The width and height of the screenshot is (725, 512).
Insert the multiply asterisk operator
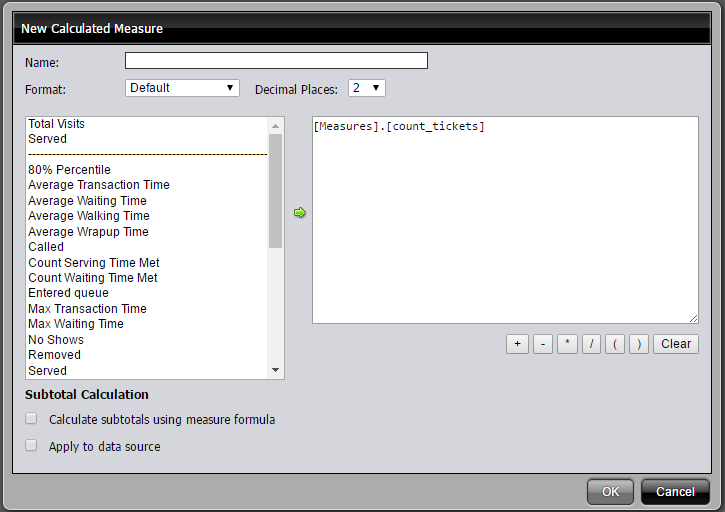click(567, 343)
